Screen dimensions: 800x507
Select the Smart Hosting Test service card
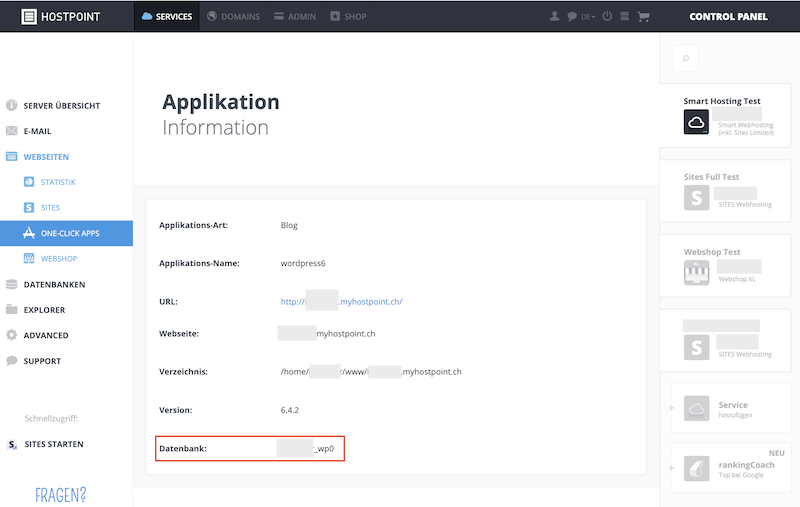725,116
